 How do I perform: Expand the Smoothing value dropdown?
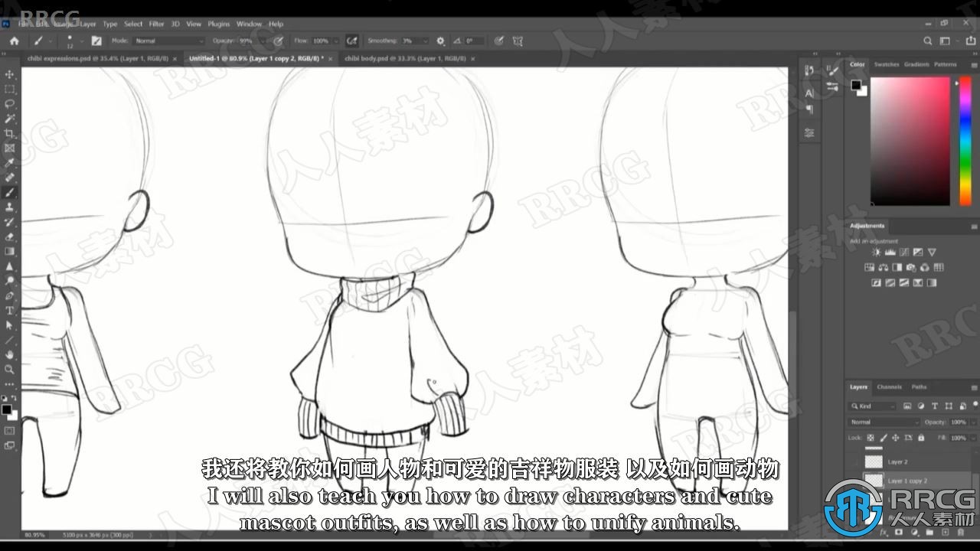tap(426, 41)
